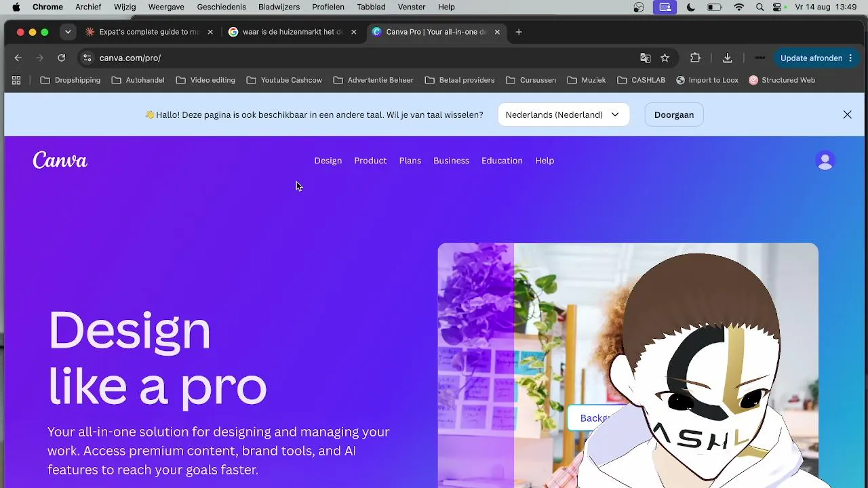
Task: Open site information icon in address bar
Action: tap(87, 58)
